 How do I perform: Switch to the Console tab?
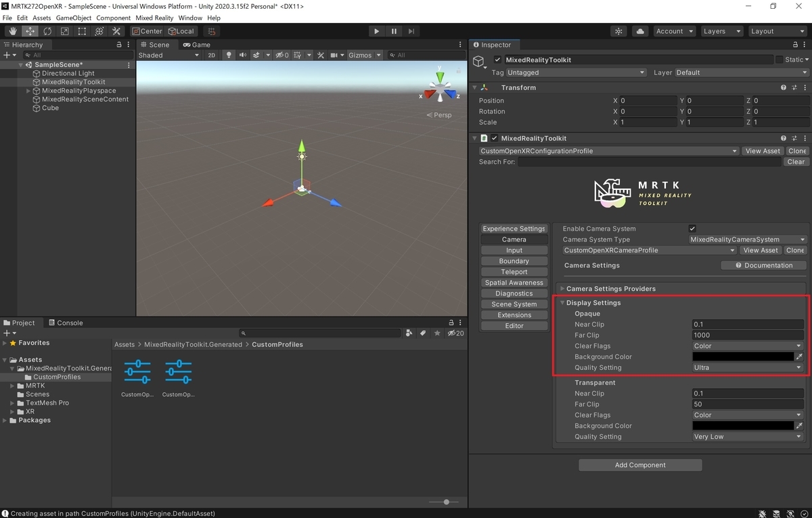65,323
